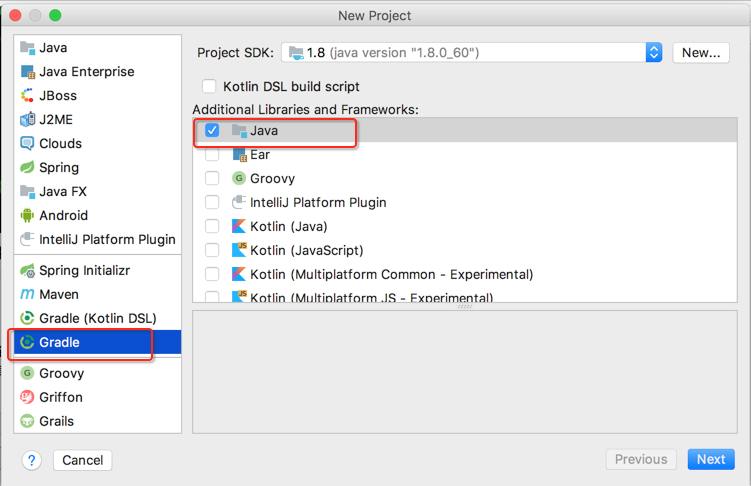Select Clouds project type label
The width and height of the screenshot is (751, 486).
pos(60,144)
